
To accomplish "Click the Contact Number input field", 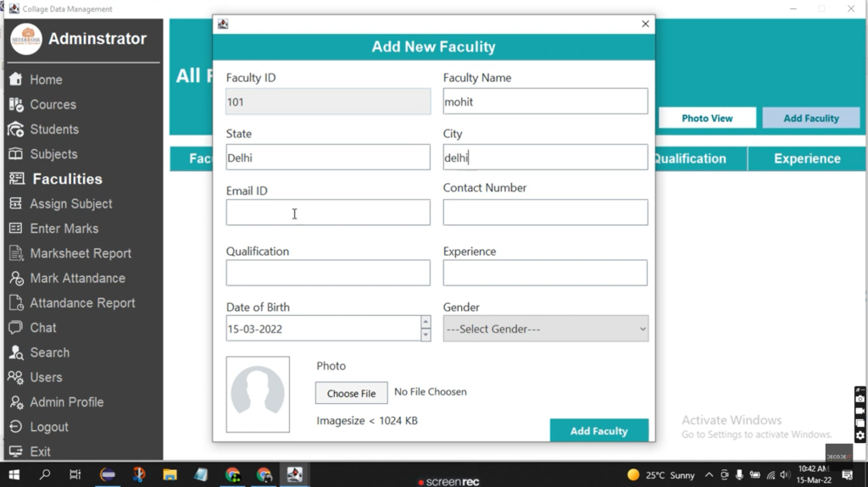I will point(545,213).
